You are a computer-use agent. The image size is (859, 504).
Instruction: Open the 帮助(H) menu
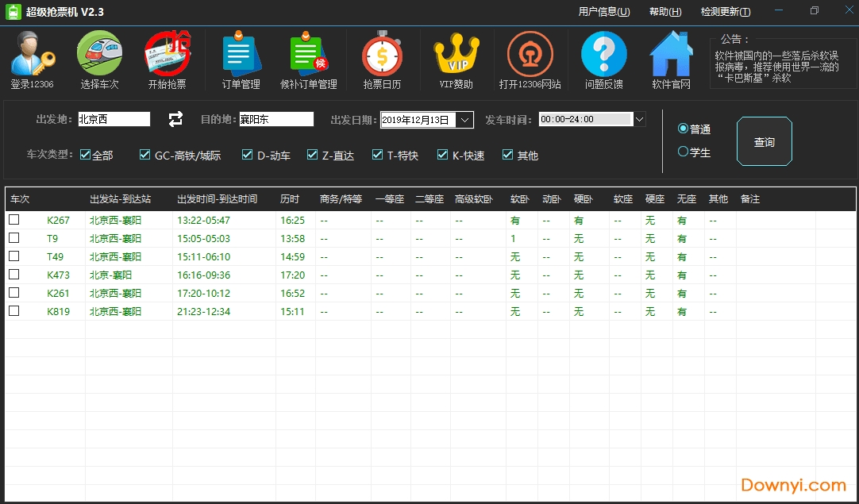(x=665, y=12)
